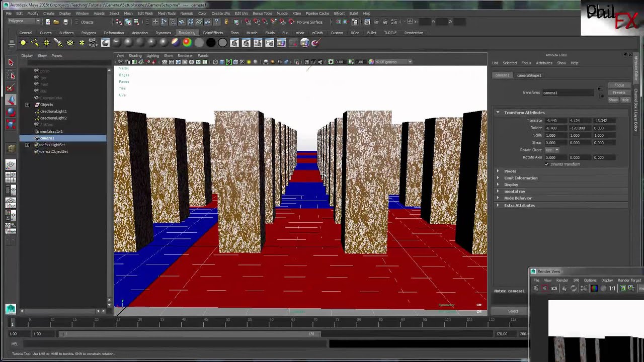
Task: Click the Select button at bottom
Action: (x=513, y=311)
